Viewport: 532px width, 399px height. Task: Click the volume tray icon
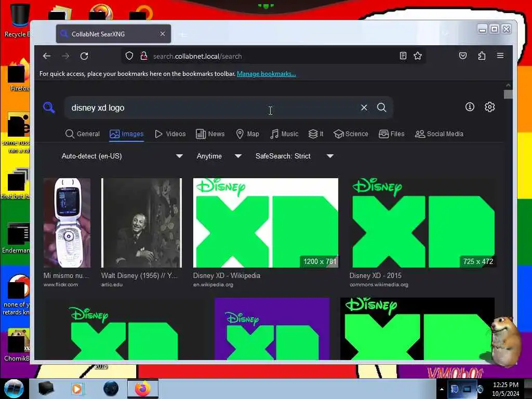tap(480, 389)
